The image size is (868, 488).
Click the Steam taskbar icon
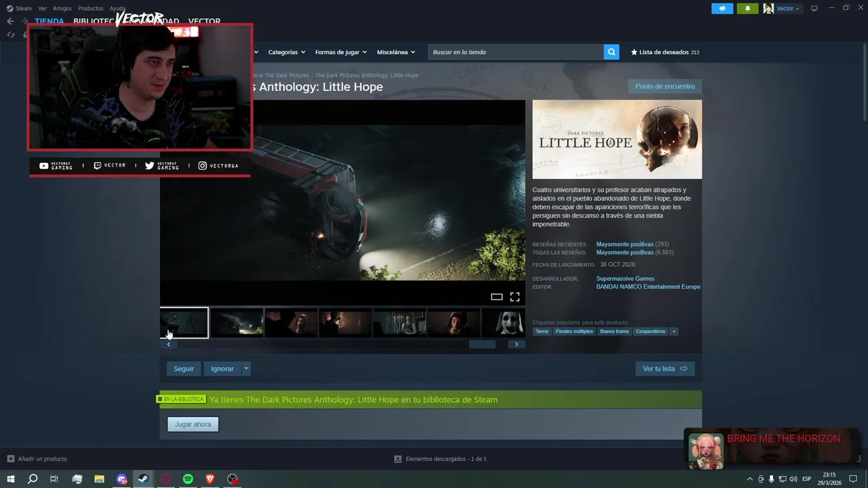143,479
